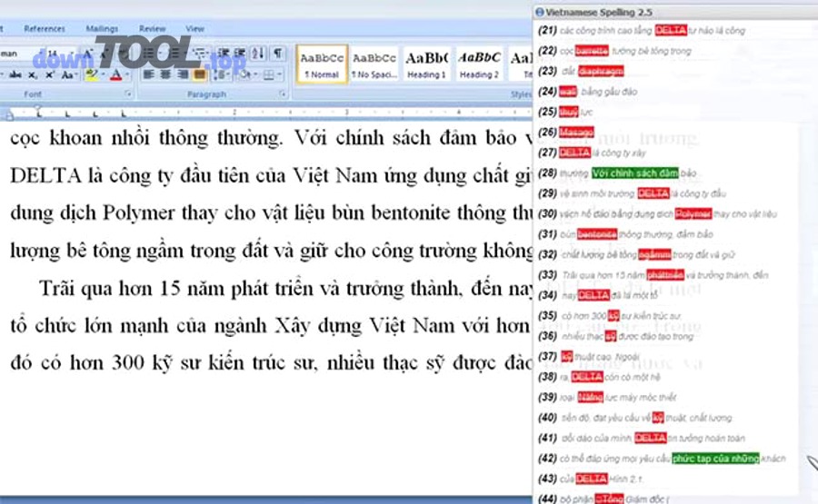
Task: Apply numbered list formatting
Action: coord(174,54)
